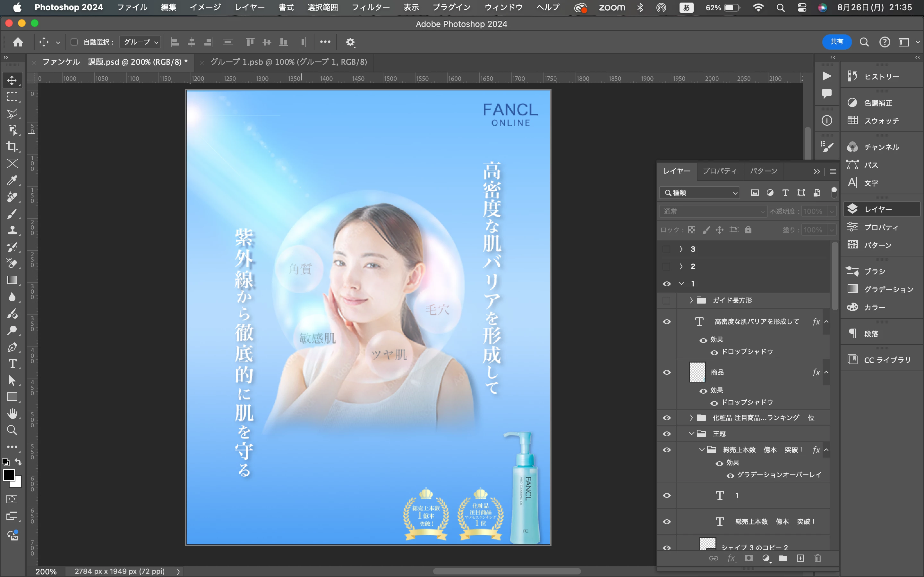Add a layer mask from panel bottom

pos(749,558)
